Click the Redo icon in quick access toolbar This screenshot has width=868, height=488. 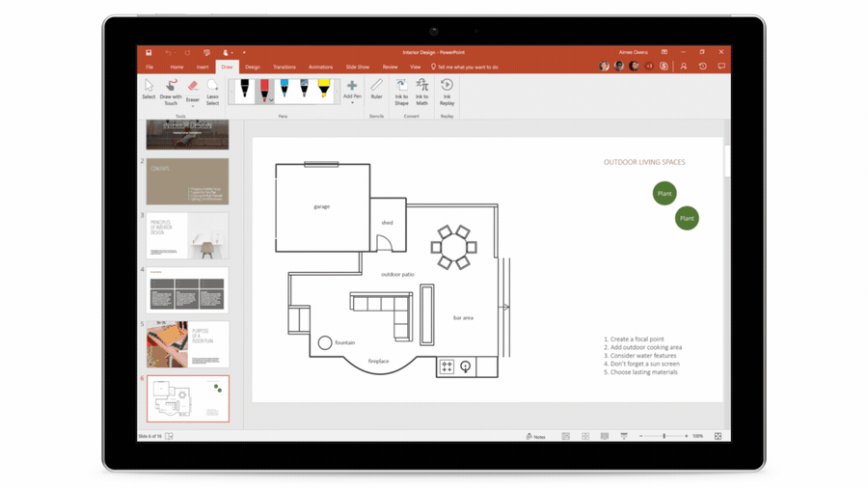pos(187,53)
